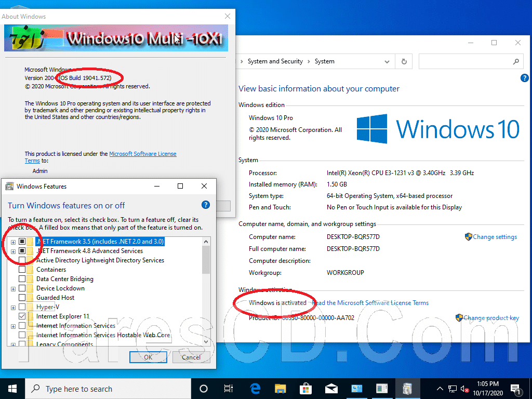Enable Data Center Bridging checkbox
Screen dimensions: 532x399
(x=22, y=279)
